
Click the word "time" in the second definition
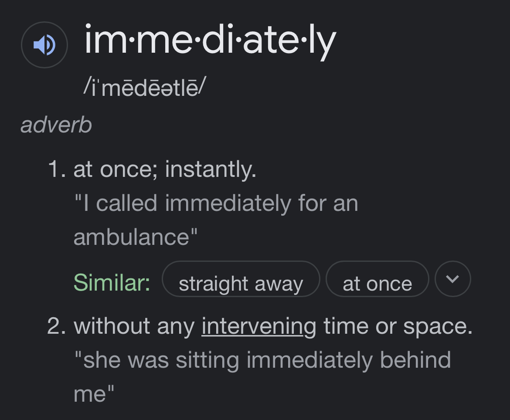[x=345, y=326]
